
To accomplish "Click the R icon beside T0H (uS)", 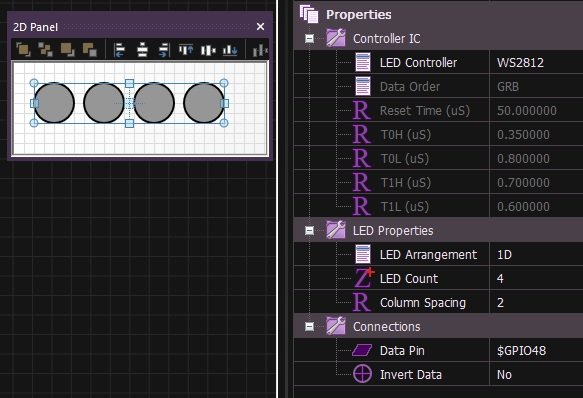I will tap(361, 134).
